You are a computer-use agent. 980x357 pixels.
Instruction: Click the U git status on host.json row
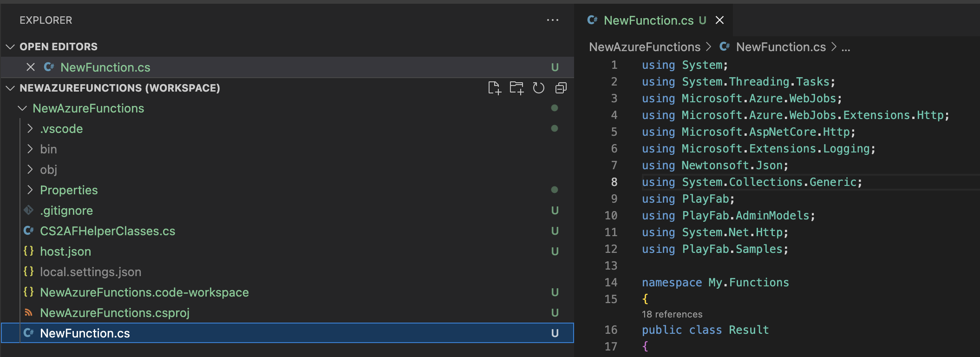point(555,251)
